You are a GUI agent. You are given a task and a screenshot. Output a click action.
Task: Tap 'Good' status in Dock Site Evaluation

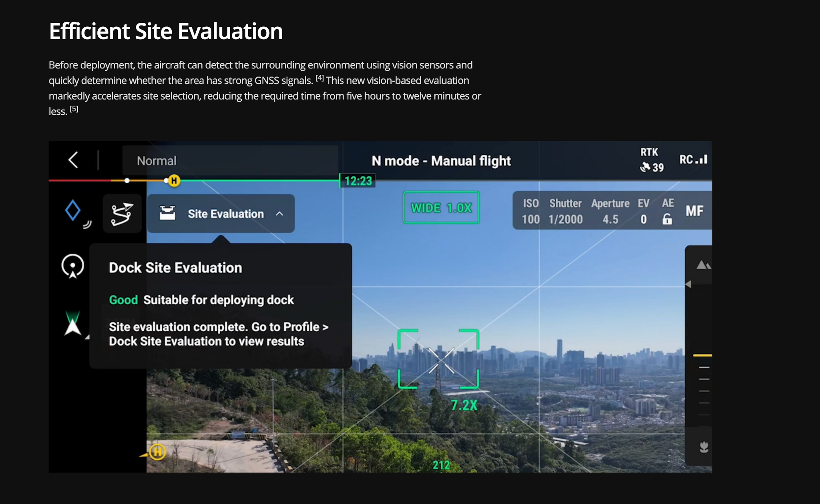(123, 300)
